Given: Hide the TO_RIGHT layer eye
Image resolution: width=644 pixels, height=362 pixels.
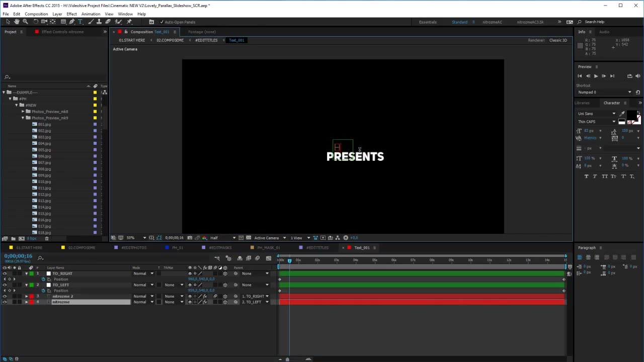Looking at the screenshot, I should pos(5,274).
